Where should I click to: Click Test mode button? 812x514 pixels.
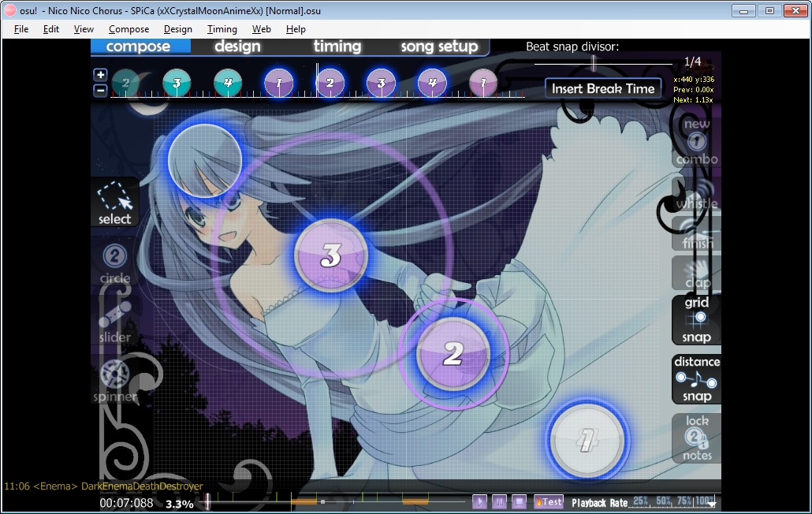coord(549,501)
